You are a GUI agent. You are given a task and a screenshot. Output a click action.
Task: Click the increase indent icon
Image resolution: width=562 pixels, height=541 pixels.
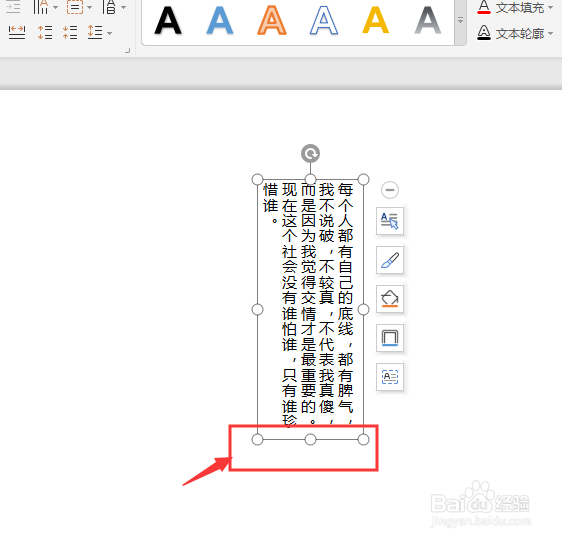[13, 7]
